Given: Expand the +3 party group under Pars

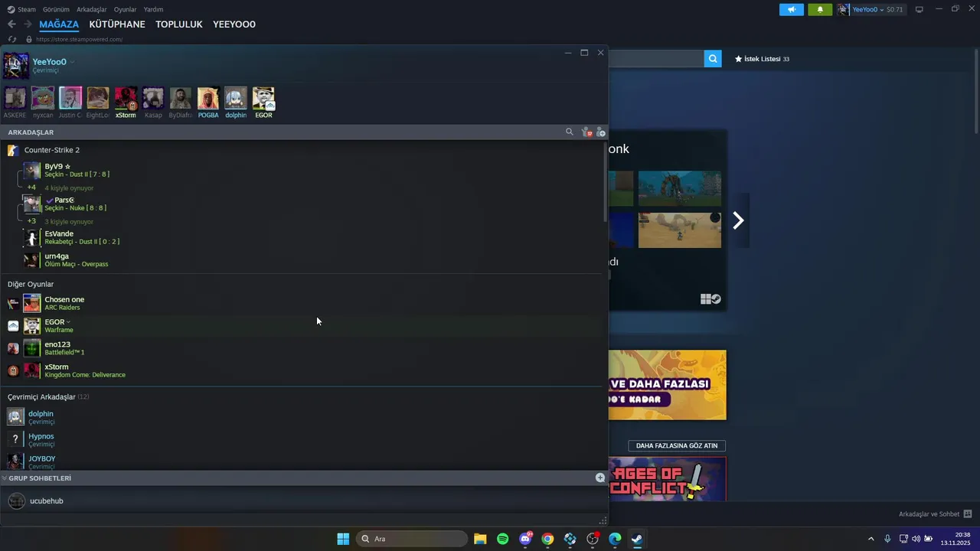Looking at the screenshot, I should (31, 221).
